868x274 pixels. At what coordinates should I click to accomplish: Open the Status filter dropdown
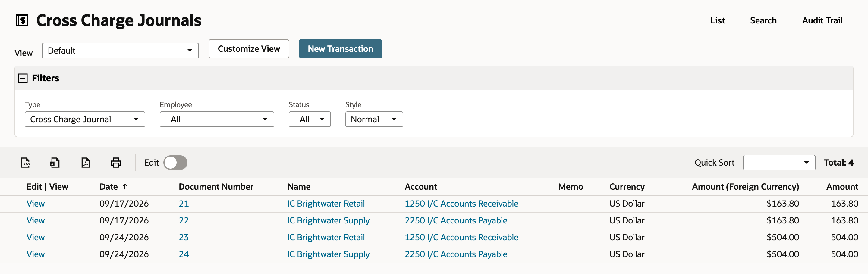[x=310, y=119]
